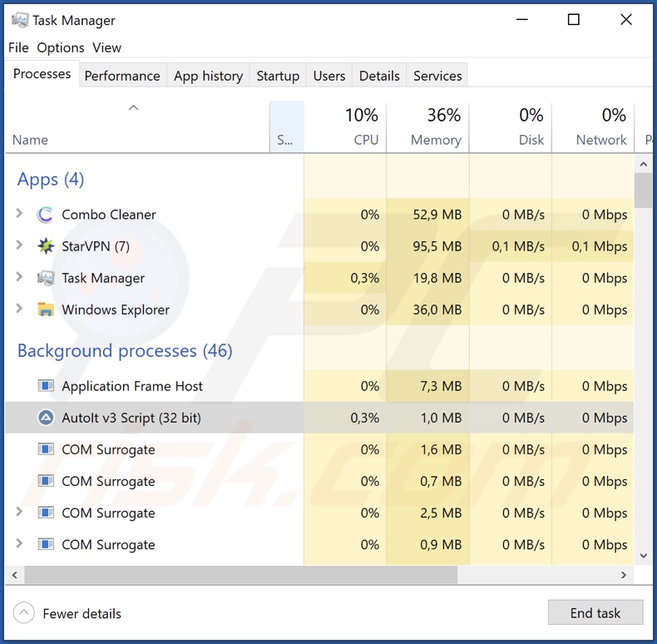657x644 pixels.
Task: Expand the 2,5 MB COM Surrogate row
Action: [19, 512]
